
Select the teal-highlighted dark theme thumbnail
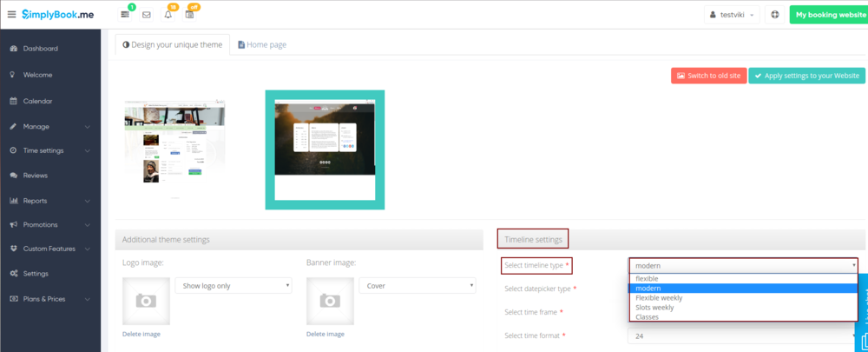tap(325, 149)
